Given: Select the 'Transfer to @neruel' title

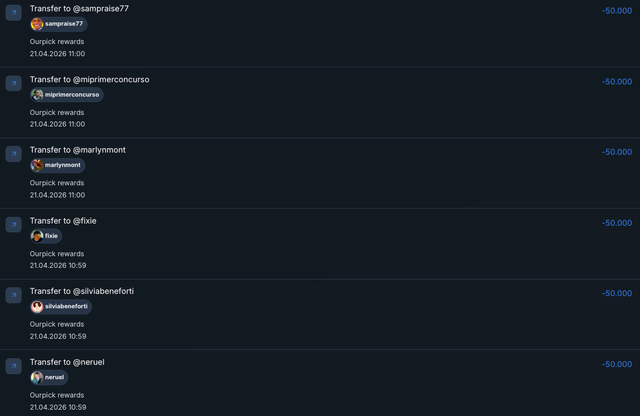Looking at the screenshot, I should [x=67, y=362].
